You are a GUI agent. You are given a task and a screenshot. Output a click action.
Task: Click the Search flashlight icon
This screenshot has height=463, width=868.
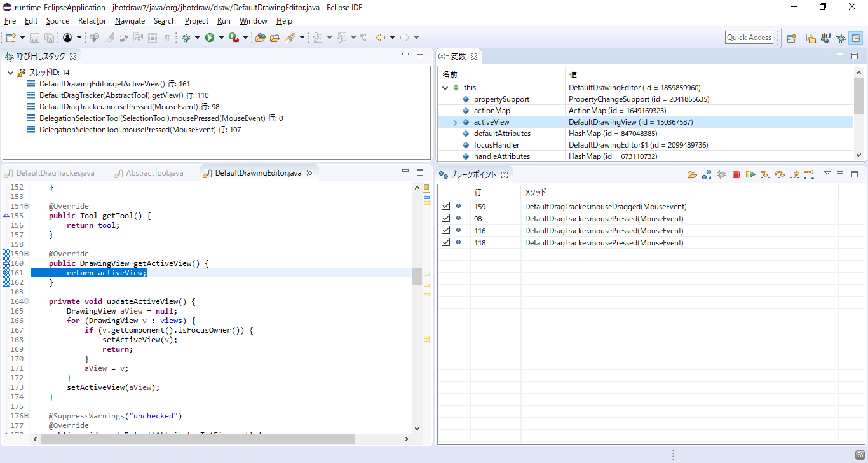click(x=290, y=38)
